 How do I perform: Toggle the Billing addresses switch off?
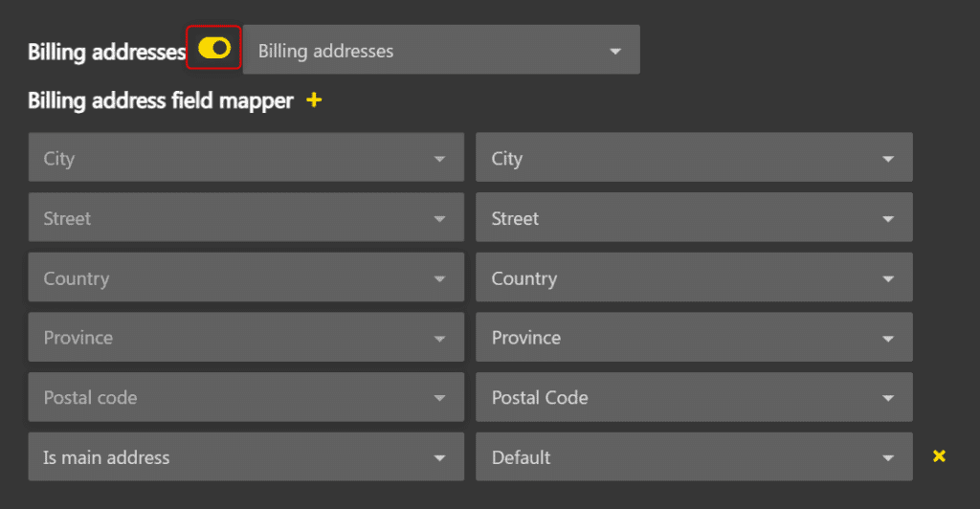click(214, 49)
